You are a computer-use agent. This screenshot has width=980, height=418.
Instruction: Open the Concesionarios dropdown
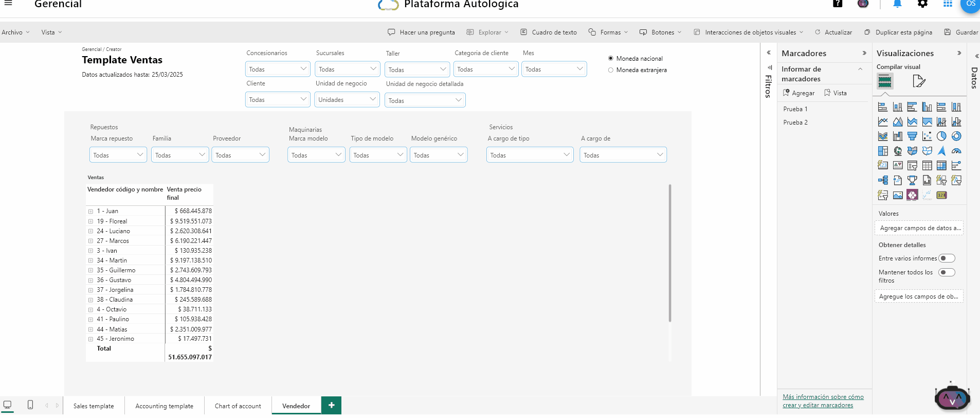[278, 69]
